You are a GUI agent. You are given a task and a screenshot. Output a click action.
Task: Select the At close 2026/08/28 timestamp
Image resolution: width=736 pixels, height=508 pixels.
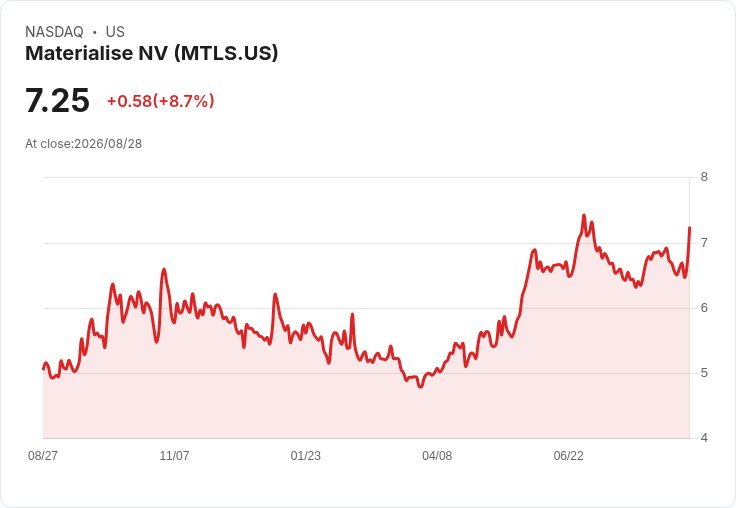click(x=84, y=144)
